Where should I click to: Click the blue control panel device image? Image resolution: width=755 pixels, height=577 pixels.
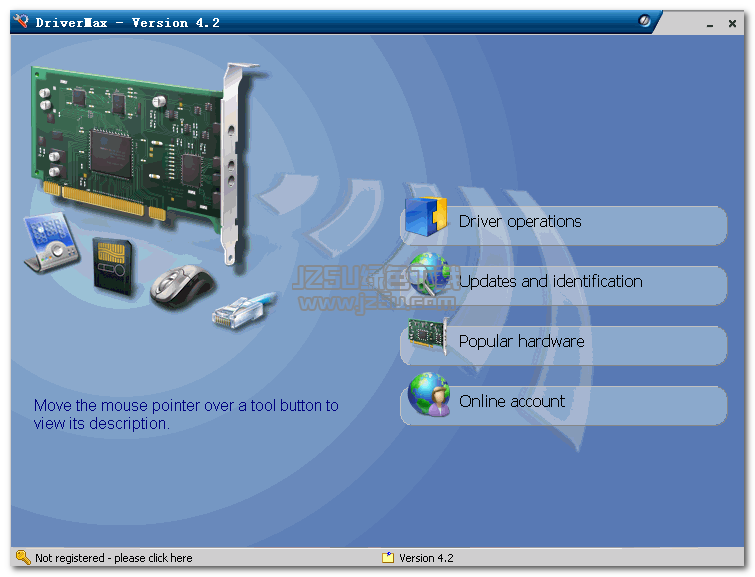(51, 242)
